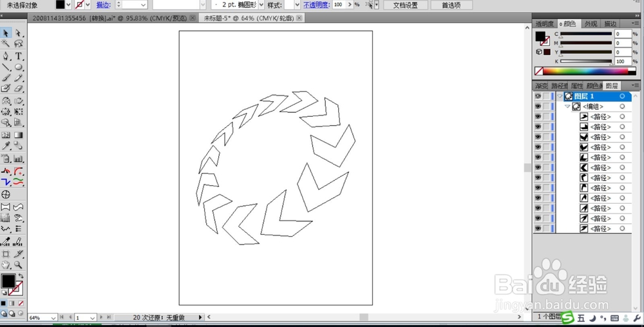Go to next artboard arrow button
The height and width of the screenshot is (327, 644).
[x=102, y=317]
